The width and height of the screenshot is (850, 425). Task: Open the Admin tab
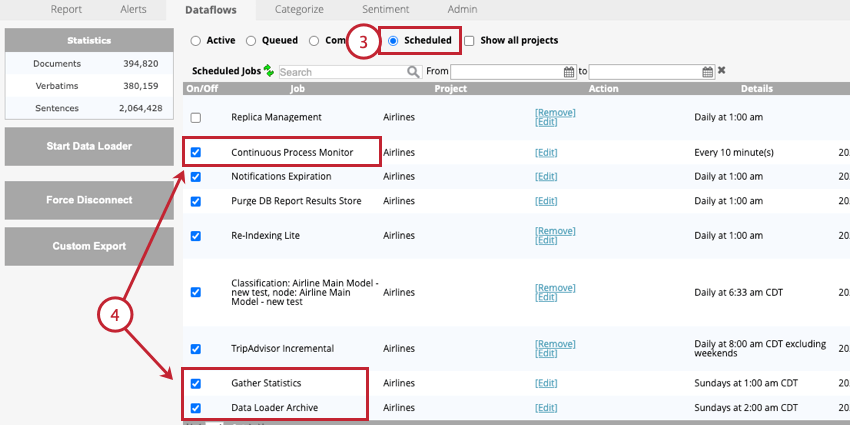click(x=462, y=9)
